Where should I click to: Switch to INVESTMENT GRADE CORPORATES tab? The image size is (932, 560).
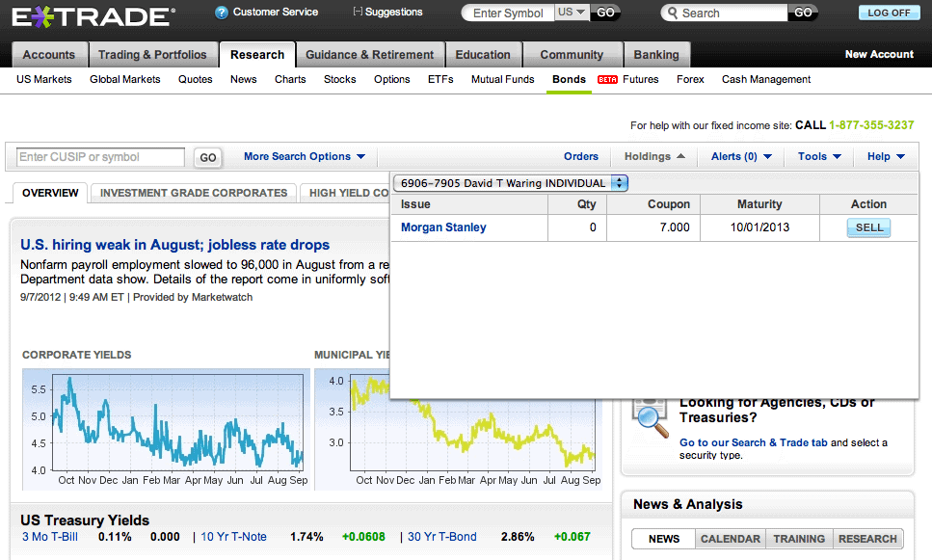(x=194, y=193)
